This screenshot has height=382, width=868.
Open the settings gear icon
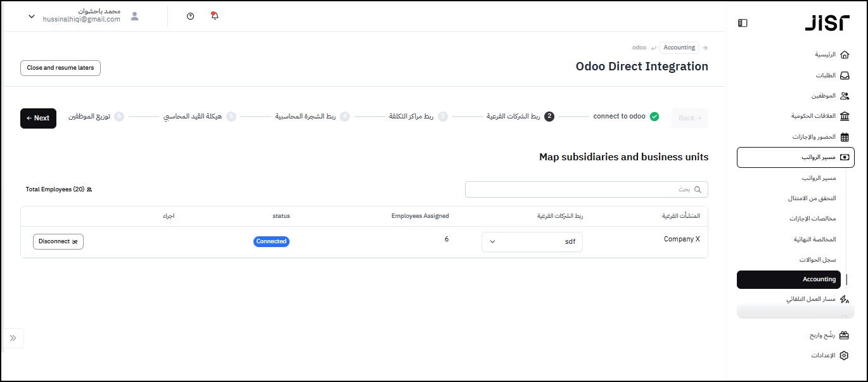coord(844,355)
